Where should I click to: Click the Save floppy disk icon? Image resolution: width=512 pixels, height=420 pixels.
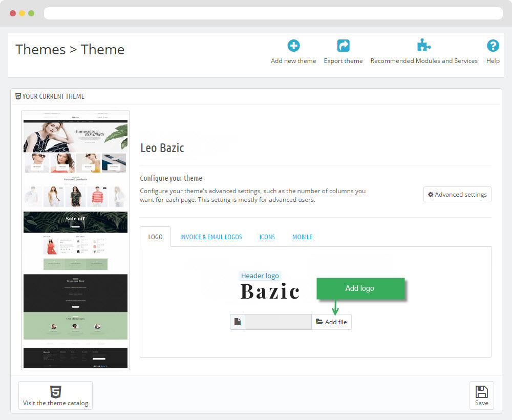[482, 392]
